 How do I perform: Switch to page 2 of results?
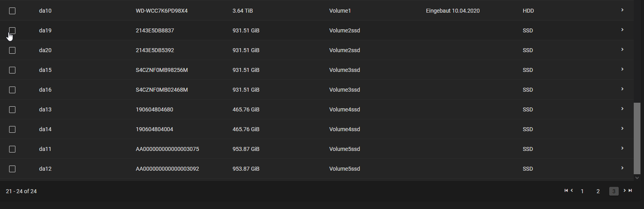[598, 191]
